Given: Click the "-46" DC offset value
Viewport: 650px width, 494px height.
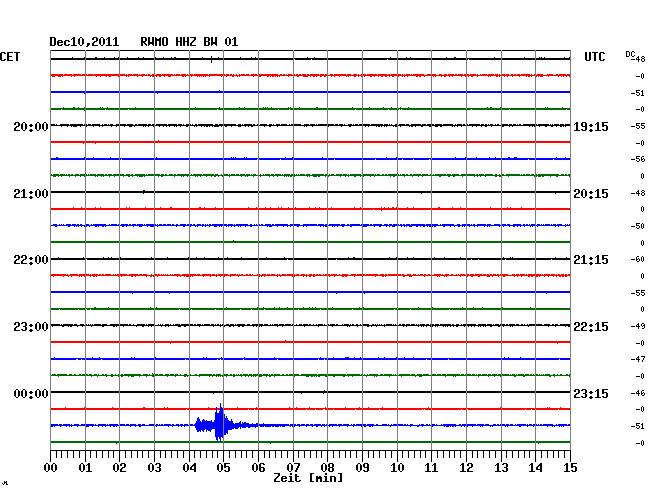Looking at the screenshot, I should click(638, 393).
